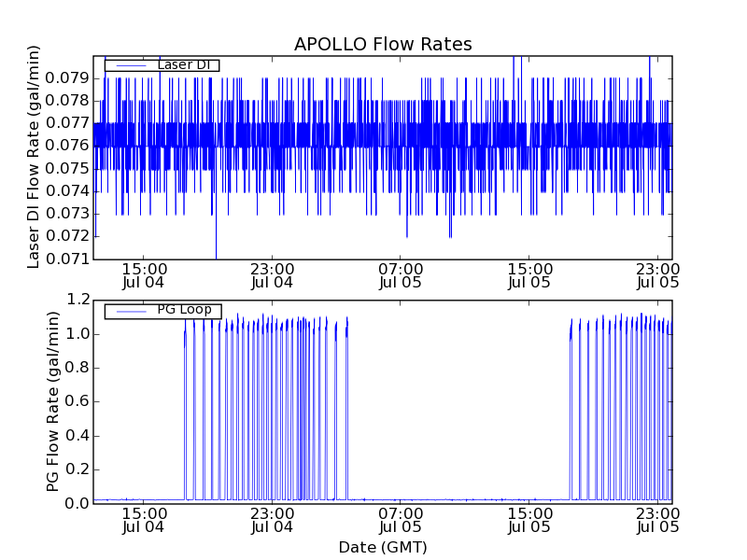Click the 0.4 tick on the PG Flow Rate axis
747x560 pixels.
tap(78, 435)
